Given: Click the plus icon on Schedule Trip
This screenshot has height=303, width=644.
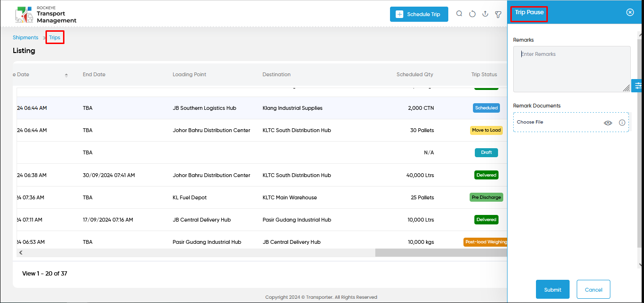Looking at the screenshot, I should click(399, 14).
